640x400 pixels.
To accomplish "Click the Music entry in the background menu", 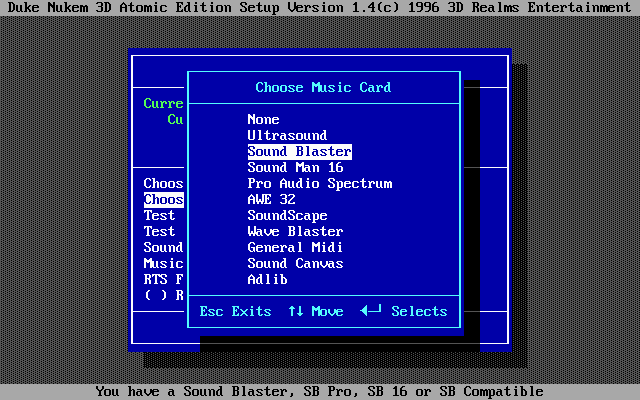I will click(164, 264).
